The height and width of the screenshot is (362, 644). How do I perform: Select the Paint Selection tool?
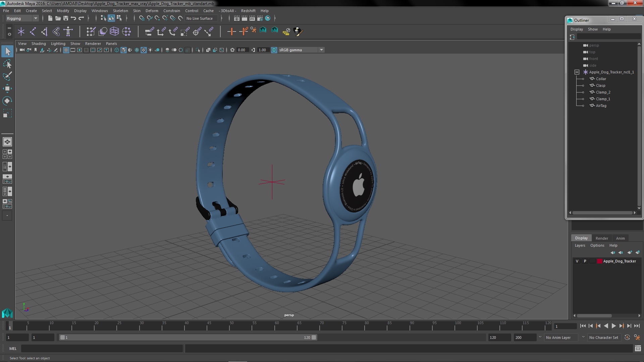point(7,76)
